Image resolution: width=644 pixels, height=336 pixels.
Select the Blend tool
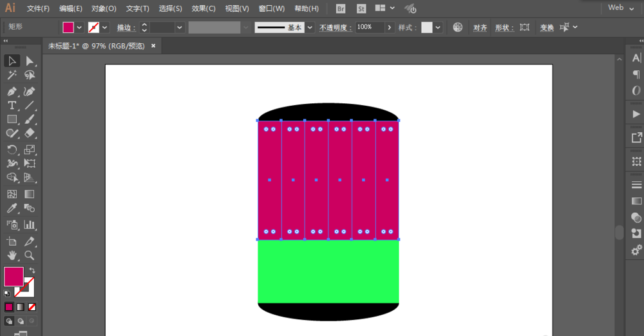[29, 208]
